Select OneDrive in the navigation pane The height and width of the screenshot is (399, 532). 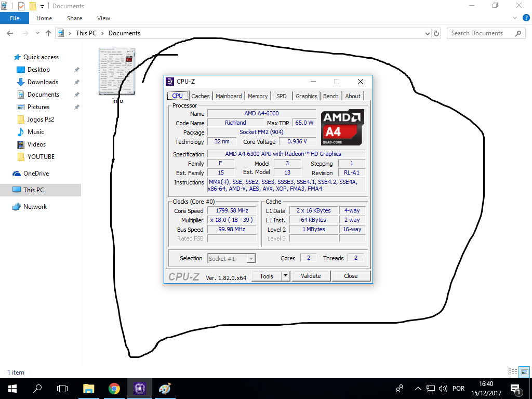pyautogui.click(x=36, y=174)
